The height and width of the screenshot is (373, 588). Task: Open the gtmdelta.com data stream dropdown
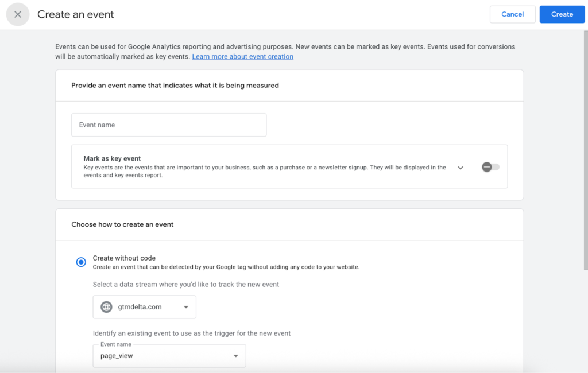click(144, 307)
